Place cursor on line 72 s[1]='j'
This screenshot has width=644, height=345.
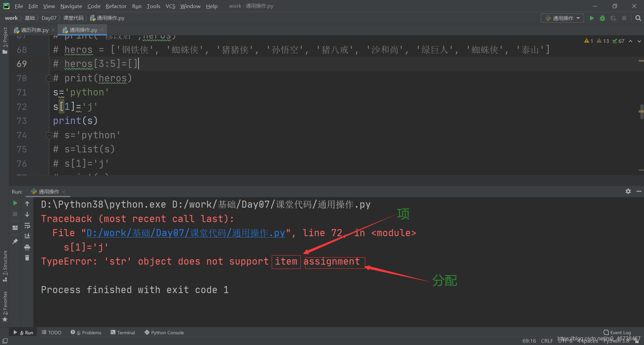click(75, 107)
